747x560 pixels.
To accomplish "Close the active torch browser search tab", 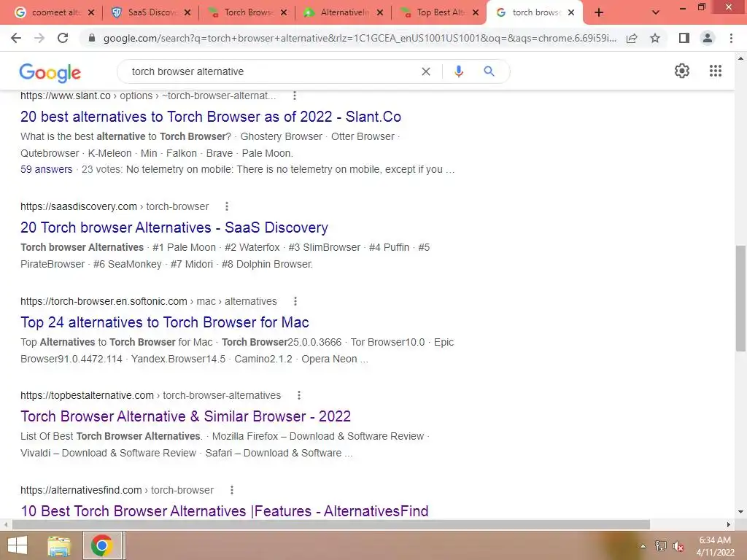I will [x=571, y=13].
